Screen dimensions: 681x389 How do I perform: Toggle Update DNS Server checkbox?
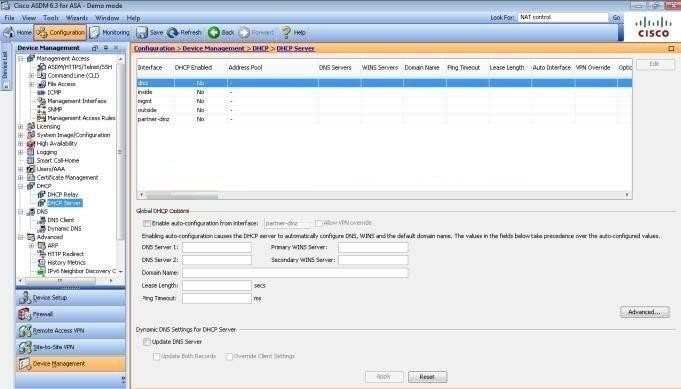147,342
